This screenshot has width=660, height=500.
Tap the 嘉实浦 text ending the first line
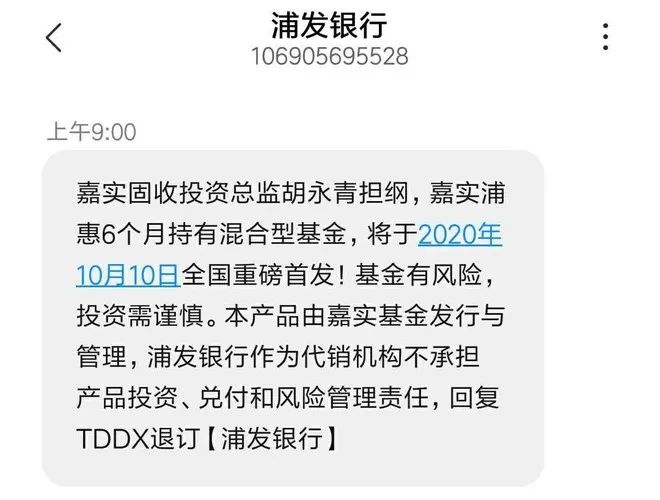[467, 194]
